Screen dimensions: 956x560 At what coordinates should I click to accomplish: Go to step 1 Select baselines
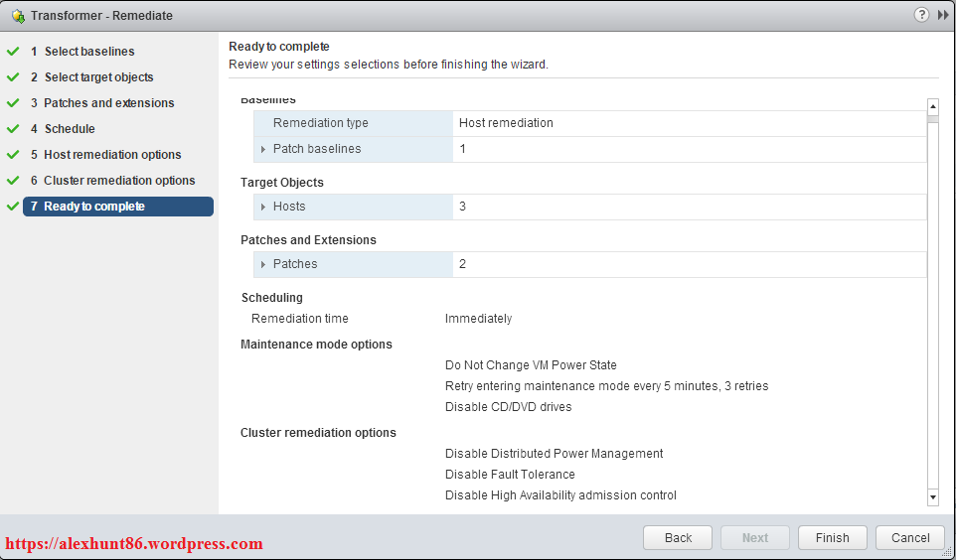tap(88, 52)
